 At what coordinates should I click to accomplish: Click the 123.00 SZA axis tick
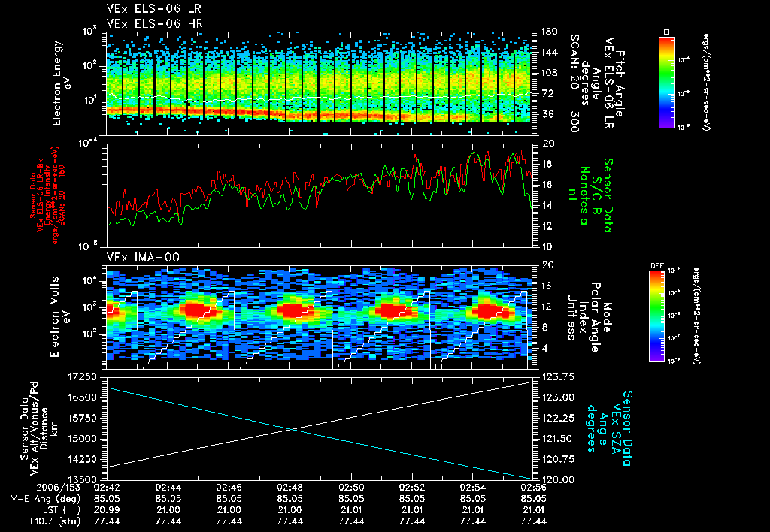point(558,397)
